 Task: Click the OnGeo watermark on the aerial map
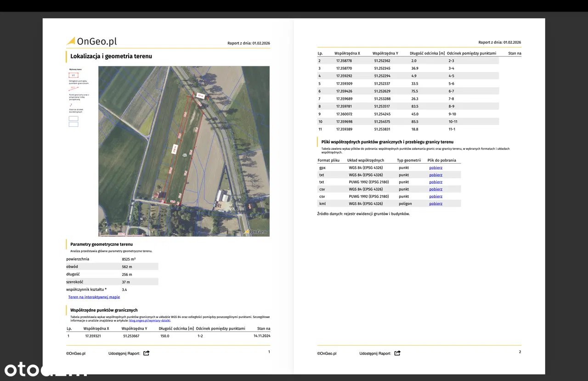pos(255,232)
